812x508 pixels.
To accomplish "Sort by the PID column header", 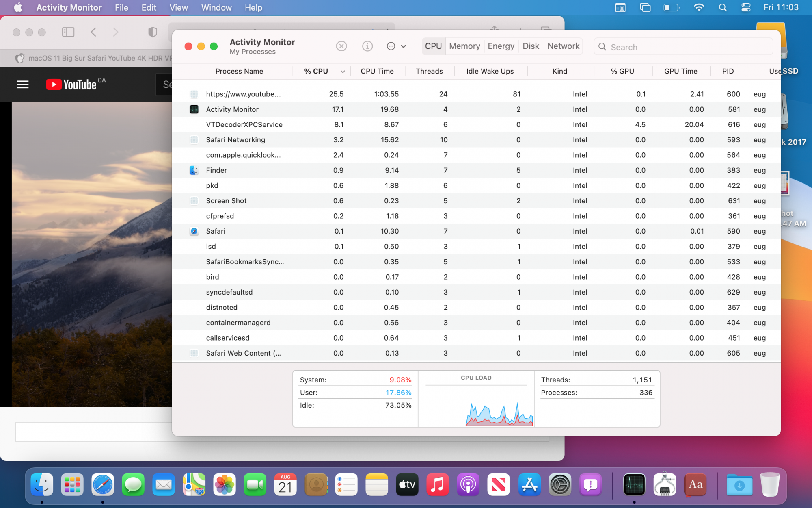I will [728, 71].
